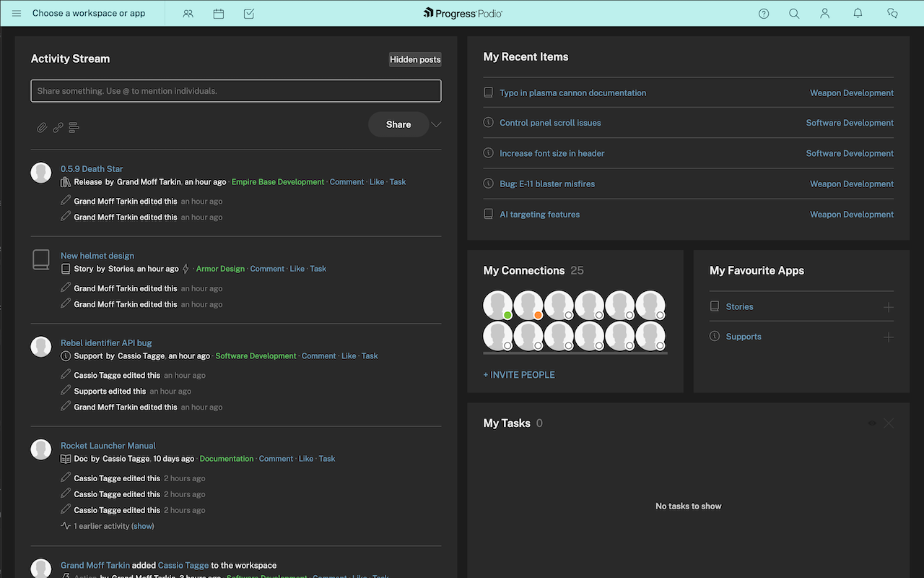Viewport: 924px width, 578px height.
Task: Add Supports app with its plus icon
Action: 889,337
